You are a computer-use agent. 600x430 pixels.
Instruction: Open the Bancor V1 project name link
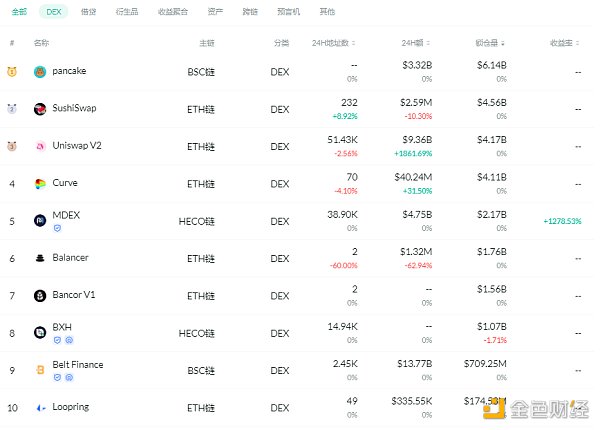pyautogui.click(x=74, y=295)
